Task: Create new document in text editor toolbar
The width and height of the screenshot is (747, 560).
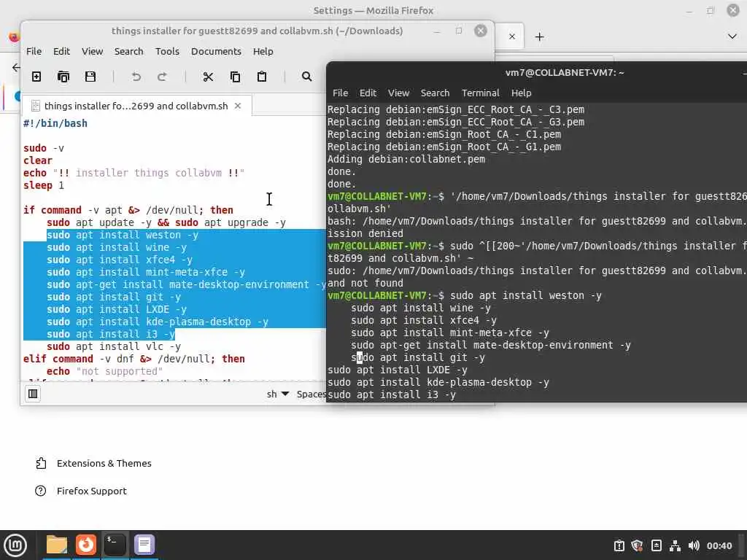Action: (36, 77)
